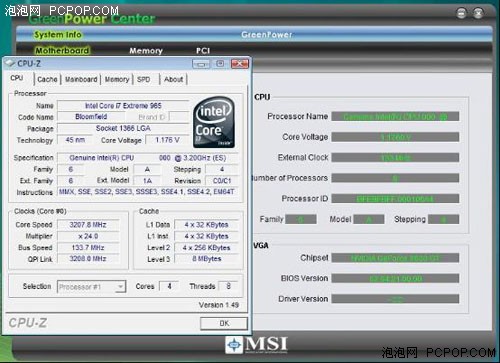
Task: Click the MSI logo at bottom
Action: click(256, 345)
